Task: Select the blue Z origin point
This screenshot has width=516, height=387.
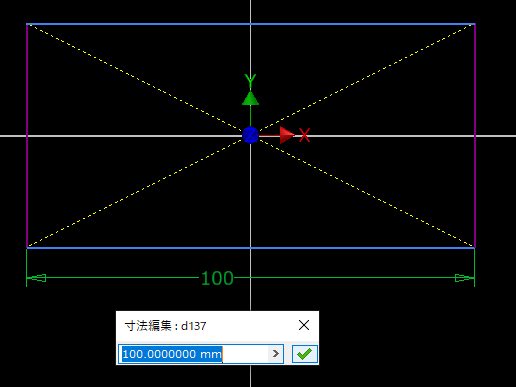Action: (x=250, y=135)
